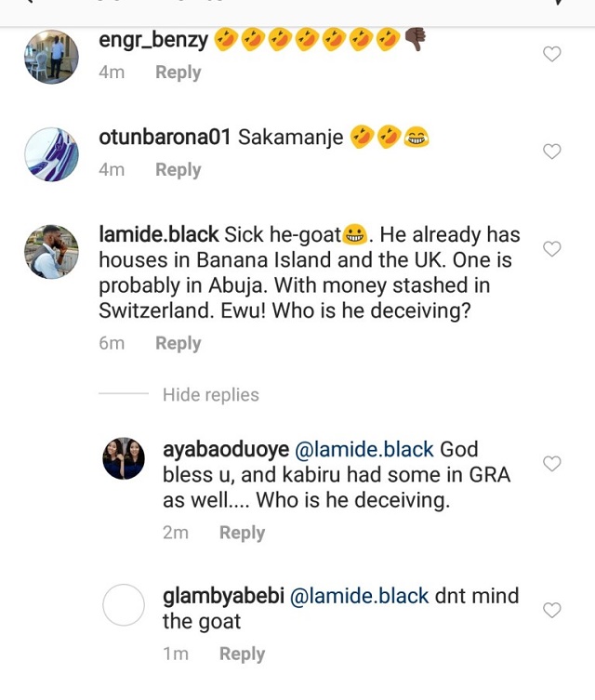Tap heart icon beside glambyabebi's reply

(551, 610)
